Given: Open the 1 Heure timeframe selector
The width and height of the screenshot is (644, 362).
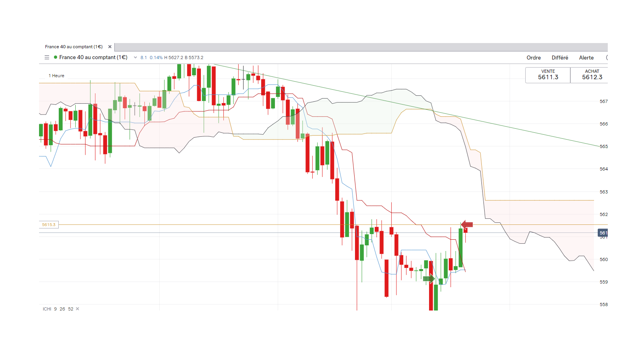Looking at the screenshot, I should 56,76.
